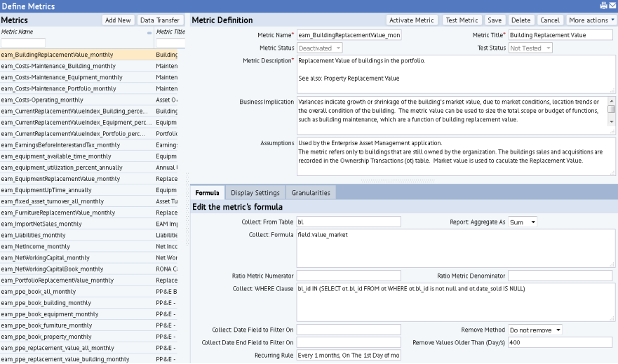Click the print icon in title bar

[603, 6]
